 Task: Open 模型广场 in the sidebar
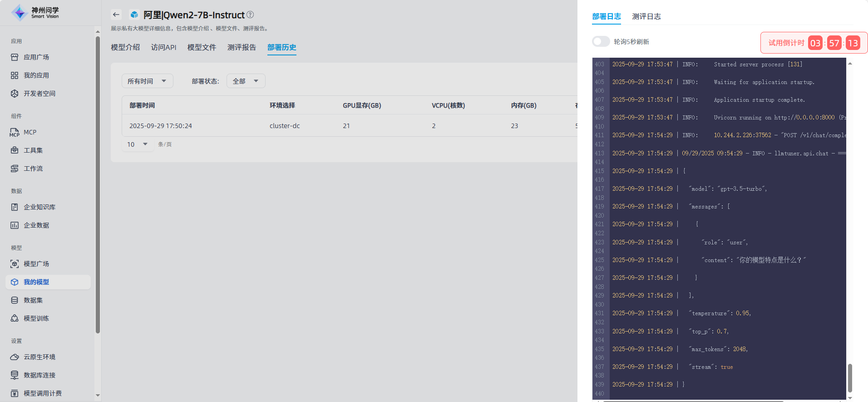[x=36, y=264]
